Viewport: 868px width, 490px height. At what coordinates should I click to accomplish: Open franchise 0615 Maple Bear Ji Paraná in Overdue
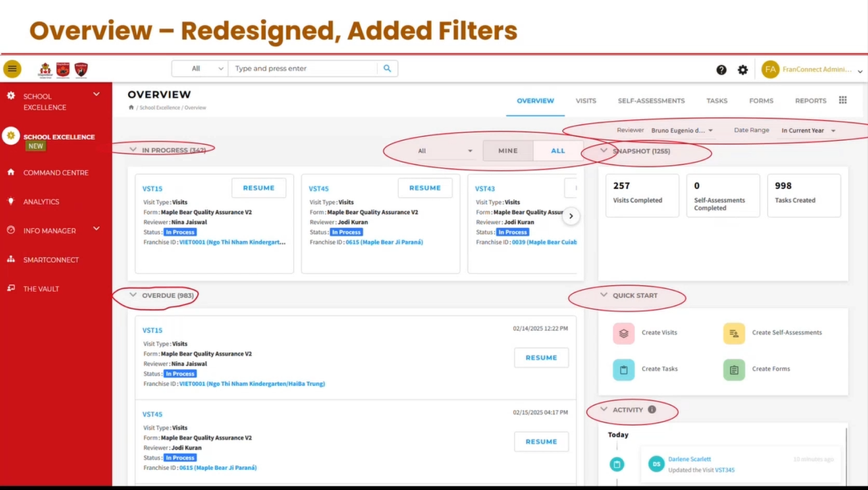pos(218,468)
